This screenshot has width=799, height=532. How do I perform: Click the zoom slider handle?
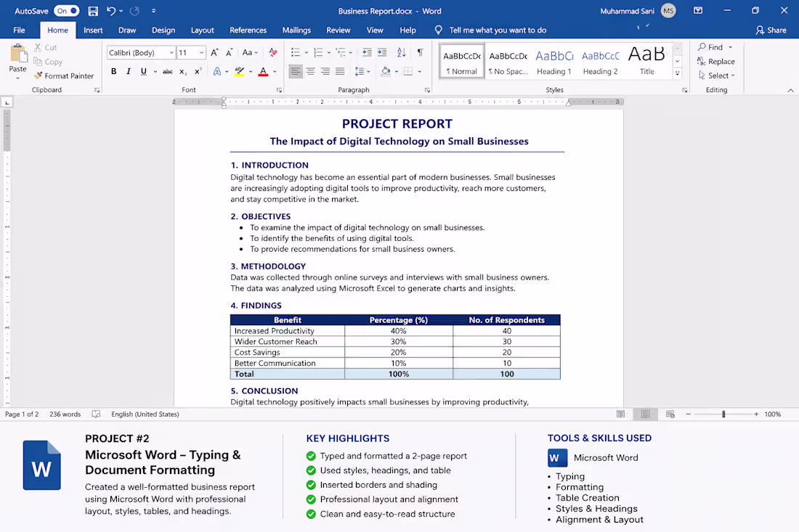[723, 414]
